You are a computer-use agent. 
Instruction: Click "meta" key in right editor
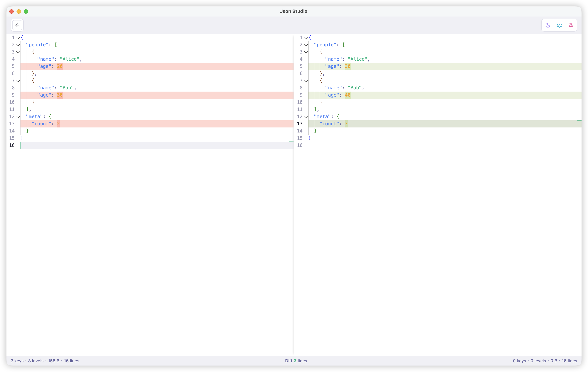(322, 117)
